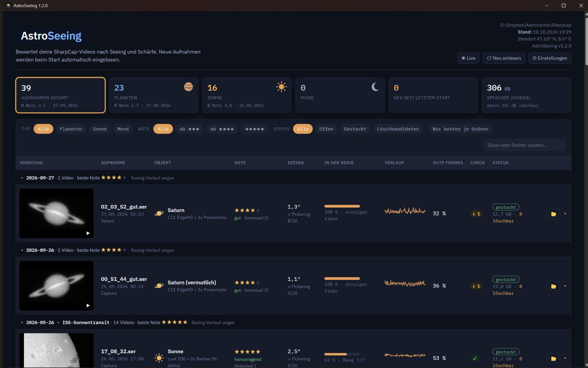Image resolution: width=588 pixels, height=368 pixels.
Task: Click sun icon on Sonne stats card
Action: tap(281, 87)
